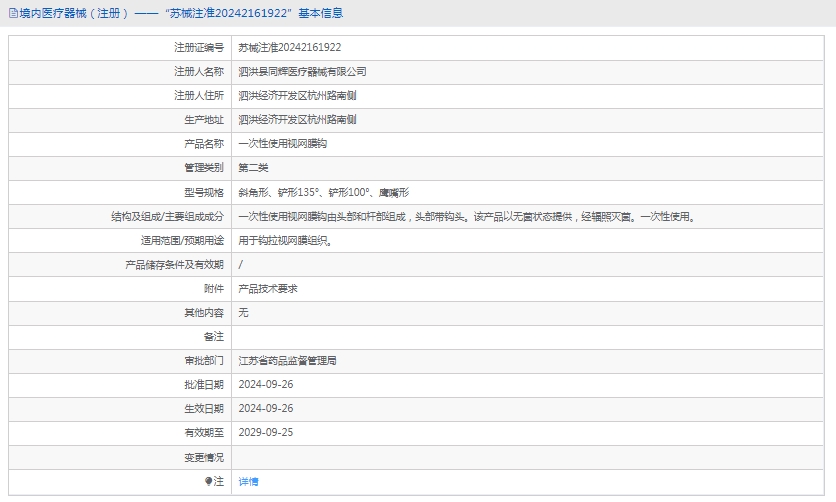836x502 pixels.
Task: Click product name 一次性使用视网膜钩
Action: tap(283, 143)
